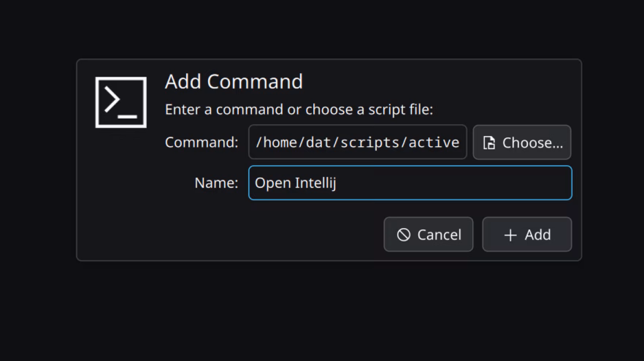Cancel the Add Command dialog
Image resolution: width=644 pixels, height=361 pixels.
[429, 235]
